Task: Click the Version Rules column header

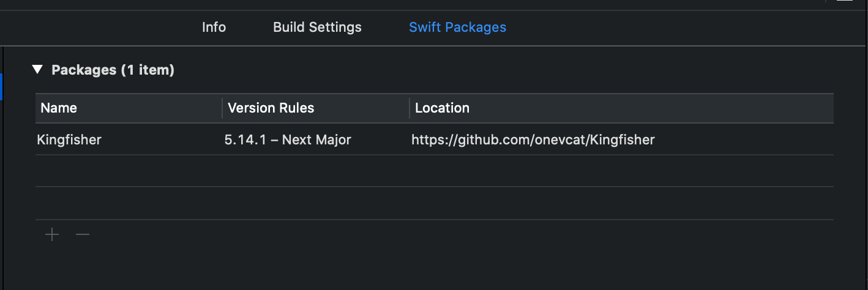Action: (x=271, y=108)
